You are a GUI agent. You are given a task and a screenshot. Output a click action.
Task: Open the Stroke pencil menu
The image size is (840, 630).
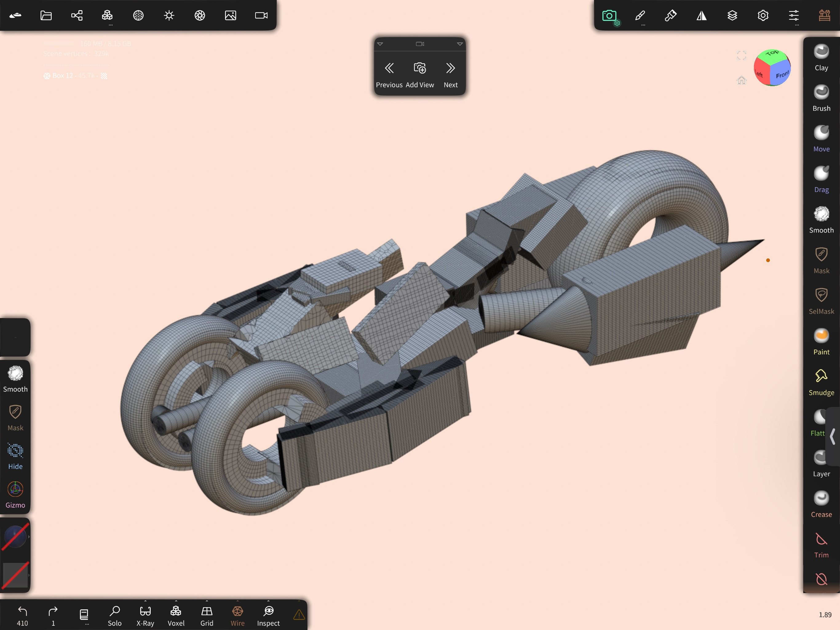click(x=640, y=16)
